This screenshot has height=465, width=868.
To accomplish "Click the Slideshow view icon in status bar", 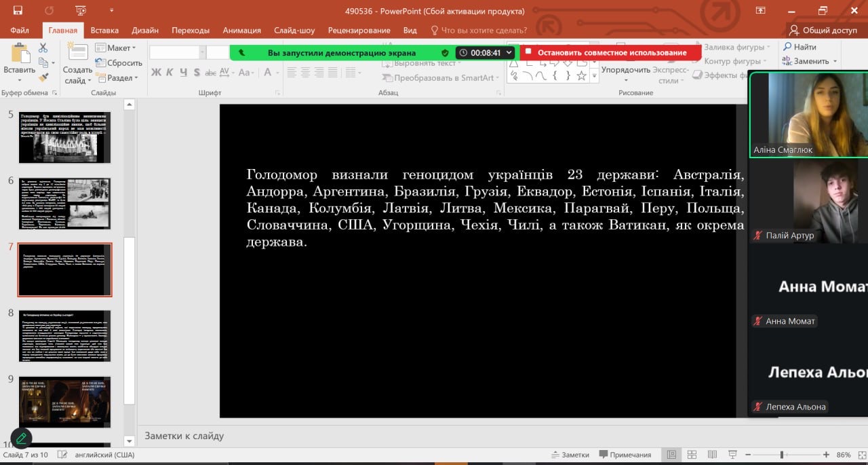I will (x=731, y=455).
